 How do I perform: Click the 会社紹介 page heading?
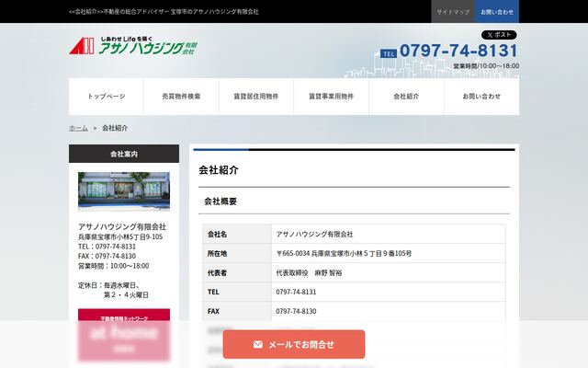point(219,169)
